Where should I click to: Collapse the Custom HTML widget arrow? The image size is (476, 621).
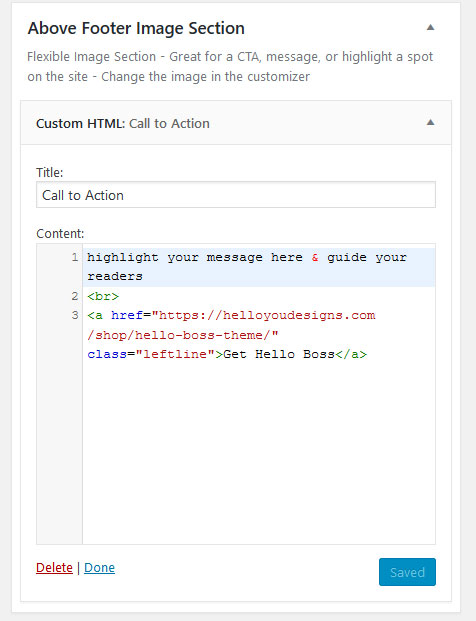pos(430,122)
